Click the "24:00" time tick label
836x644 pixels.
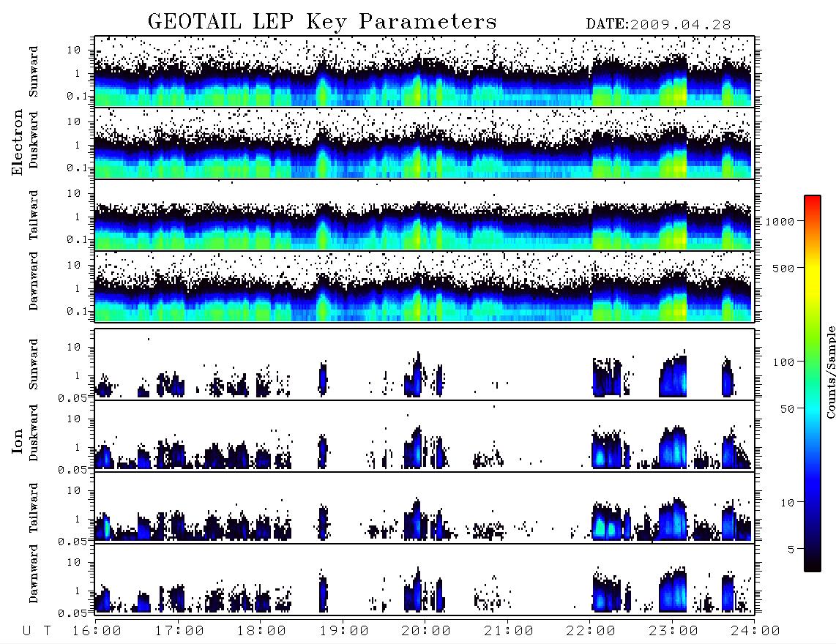[755, 632]
